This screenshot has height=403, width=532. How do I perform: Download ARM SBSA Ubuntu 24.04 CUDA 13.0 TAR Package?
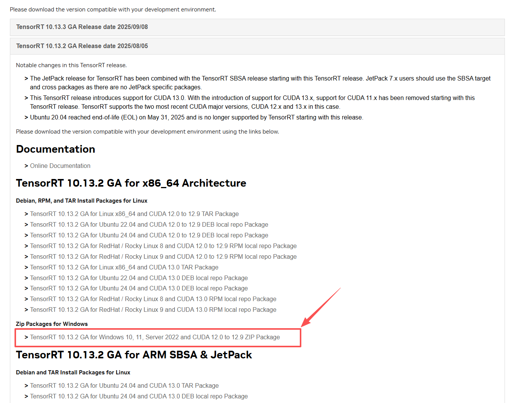(x=124, y=386)
